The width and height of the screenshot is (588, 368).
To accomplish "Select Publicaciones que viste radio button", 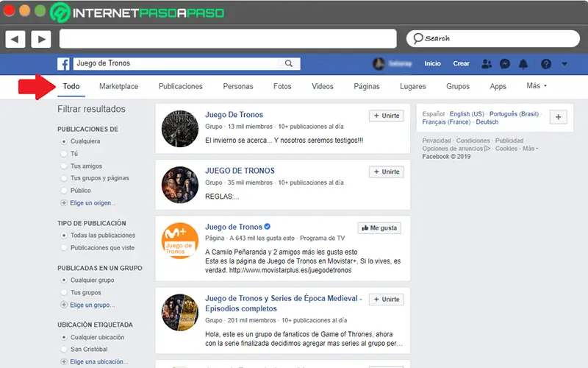I will point(64,248).
